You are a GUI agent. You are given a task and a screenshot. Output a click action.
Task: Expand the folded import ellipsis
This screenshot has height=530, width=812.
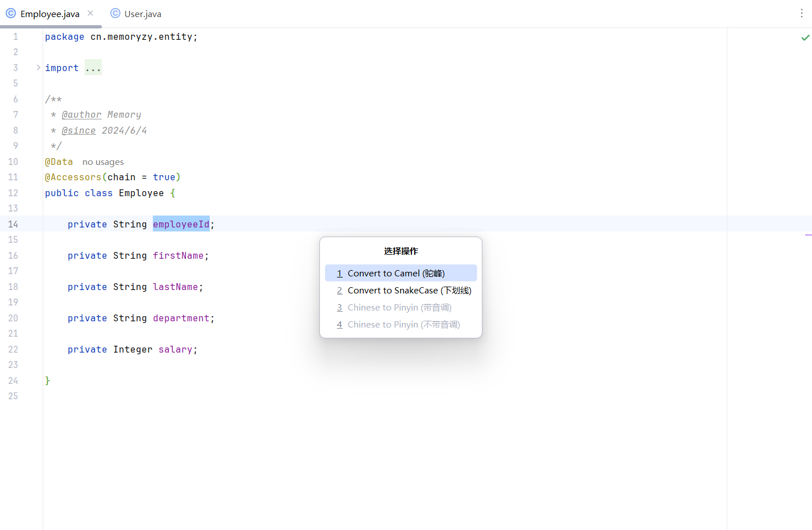pyautogui.click(x=93, y=68)
